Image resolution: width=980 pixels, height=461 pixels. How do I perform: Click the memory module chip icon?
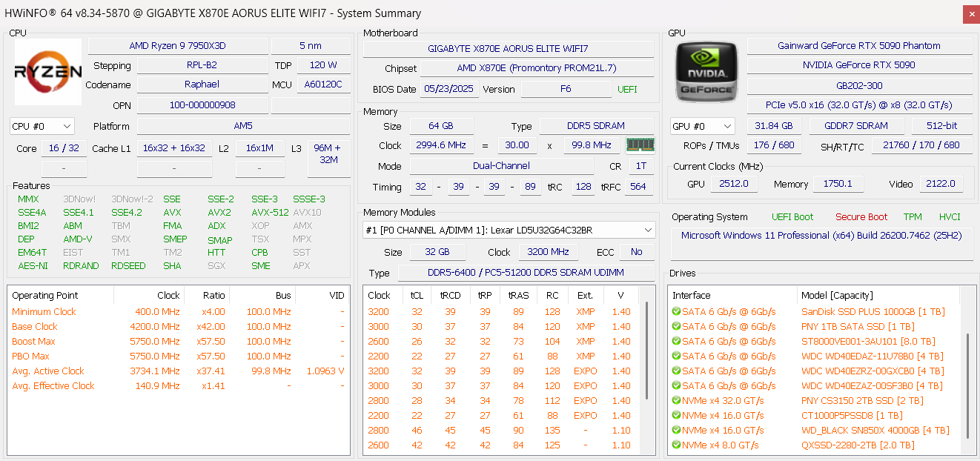[640, 145]
